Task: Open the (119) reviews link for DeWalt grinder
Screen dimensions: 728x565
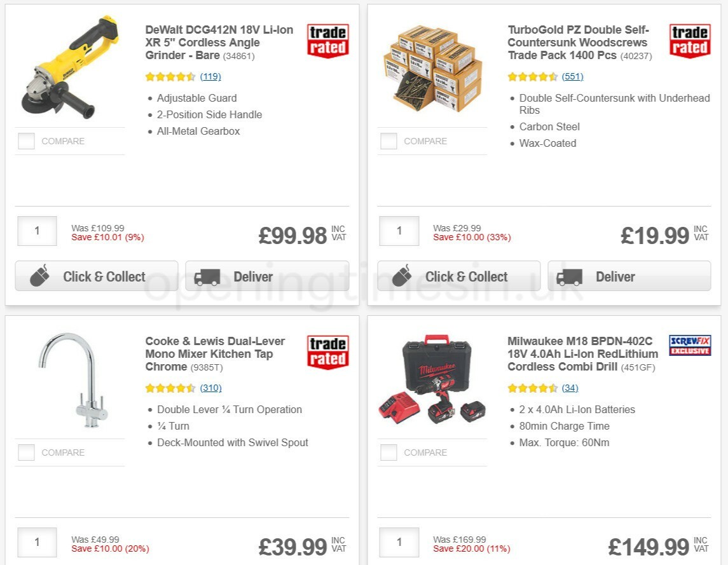Action: tap(210, 76)
